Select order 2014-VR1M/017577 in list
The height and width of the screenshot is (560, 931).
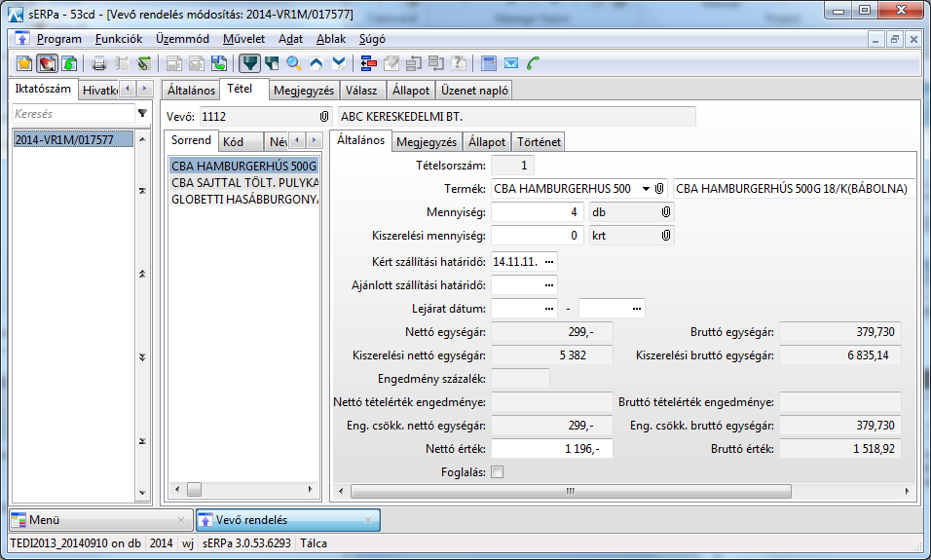(73, 139)
